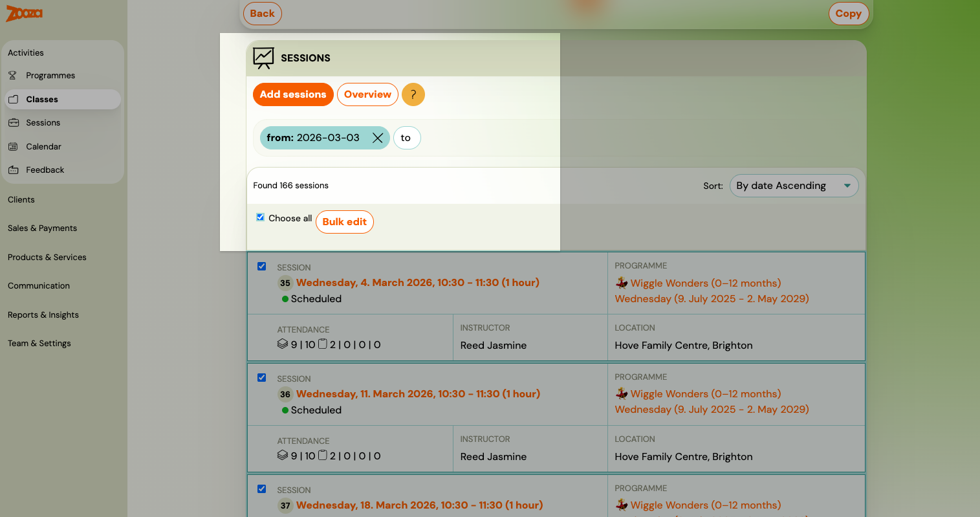Viewport: 980px width, 517px height.
Task: Click the green Scheduled dot in session 35
Action: click(x=285, y=299)
